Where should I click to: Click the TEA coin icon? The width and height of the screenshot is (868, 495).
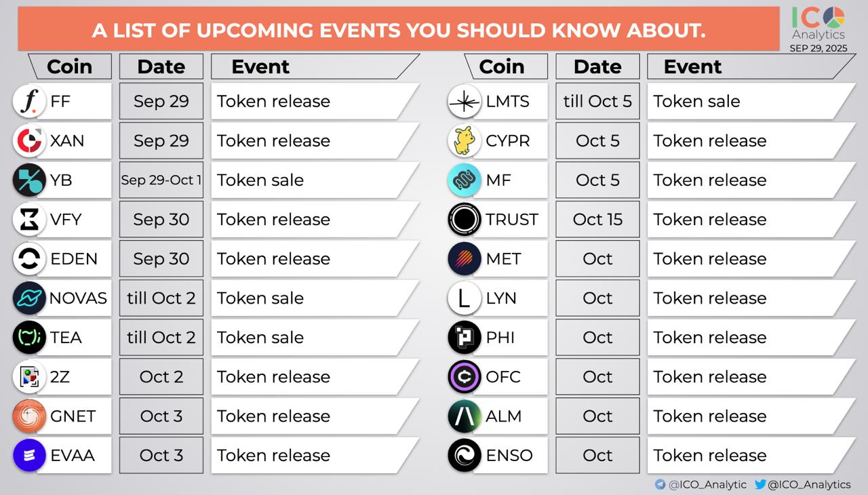29,337
